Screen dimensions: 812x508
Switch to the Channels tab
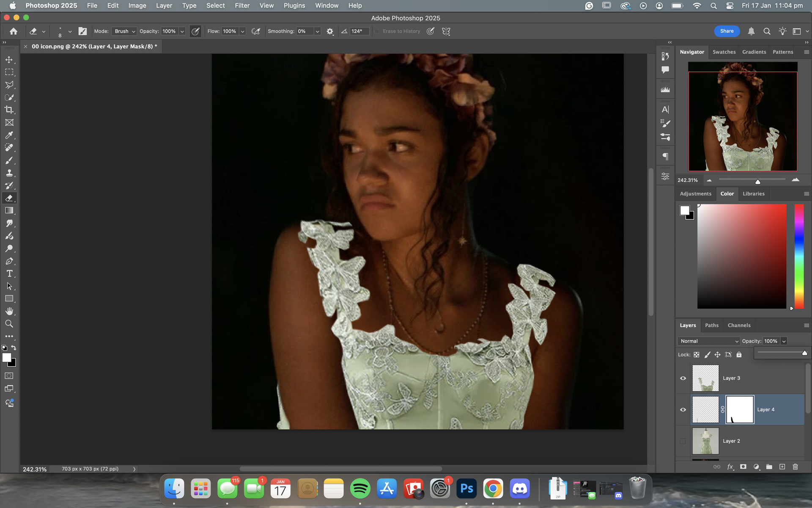click(x=739, y=325)
